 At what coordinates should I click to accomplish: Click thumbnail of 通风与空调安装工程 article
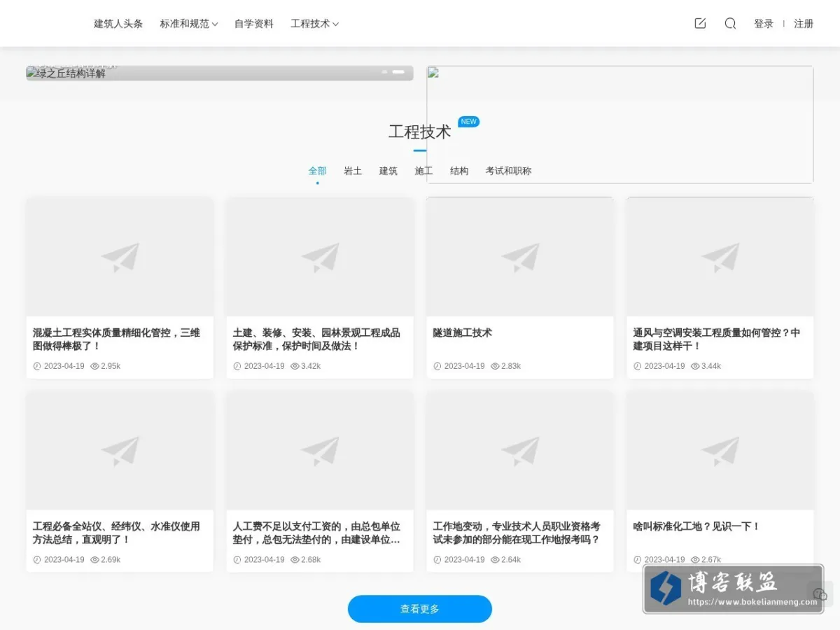pyautogui.click(x=720, y=257)
